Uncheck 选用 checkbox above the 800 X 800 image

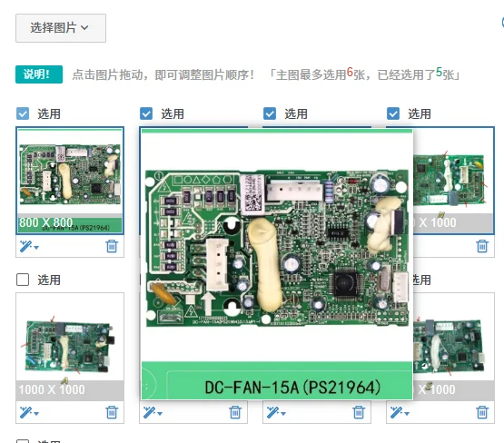click(23, 113)
